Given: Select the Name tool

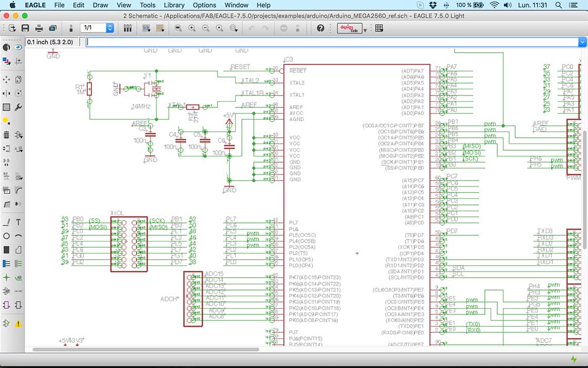Looking at the screenshot, I should click(6, 177).
